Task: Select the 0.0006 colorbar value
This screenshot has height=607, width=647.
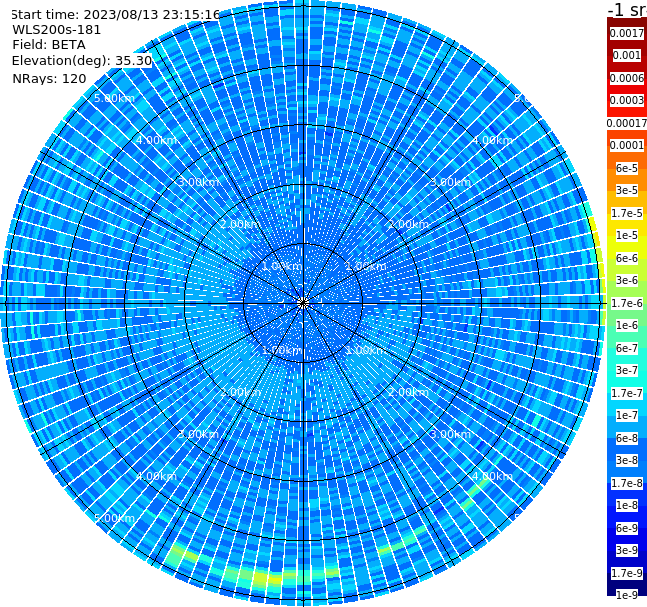Action: point(627,78)
